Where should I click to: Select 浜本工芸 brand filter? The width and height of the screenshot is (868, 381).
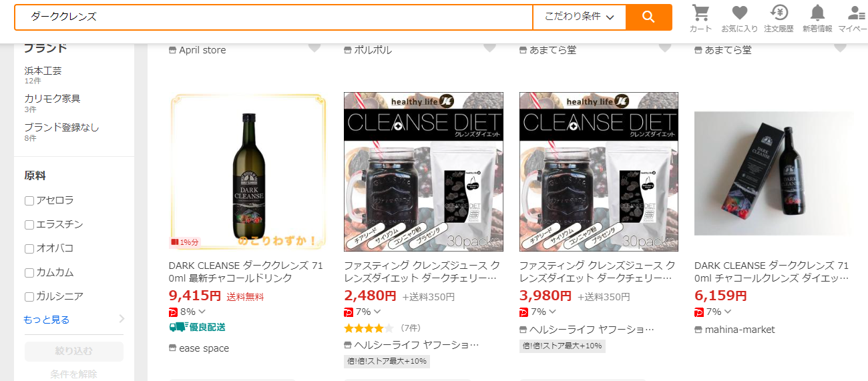click(x=43, y=70)
